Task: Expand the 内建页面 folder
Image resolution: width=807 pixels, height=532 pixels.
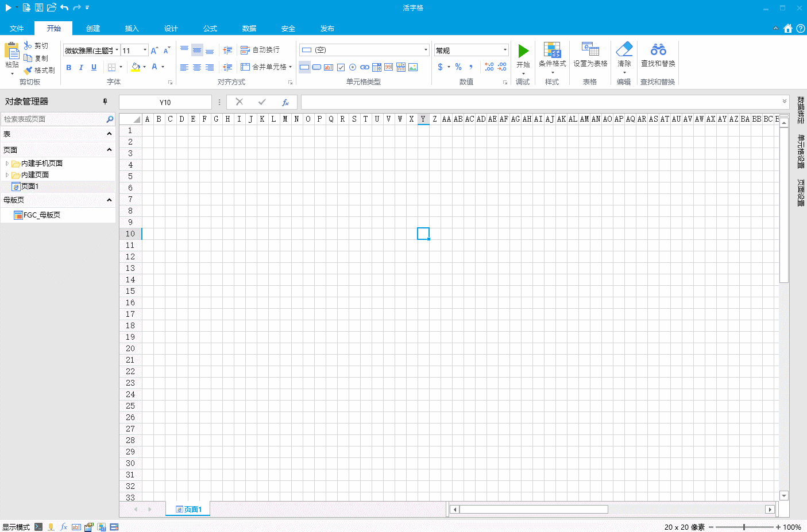Action: [x=7, y=175]
